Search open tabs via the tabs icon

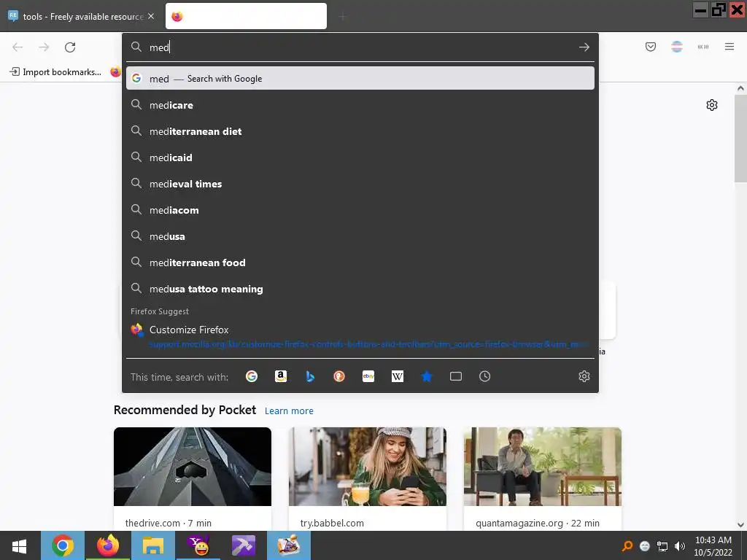point(456,377)
